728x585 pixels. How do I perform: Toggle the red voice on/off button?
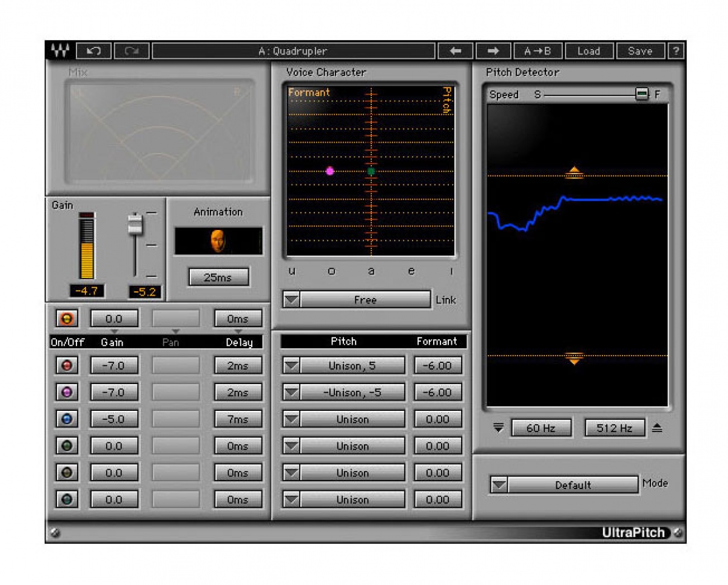[67, 365]
